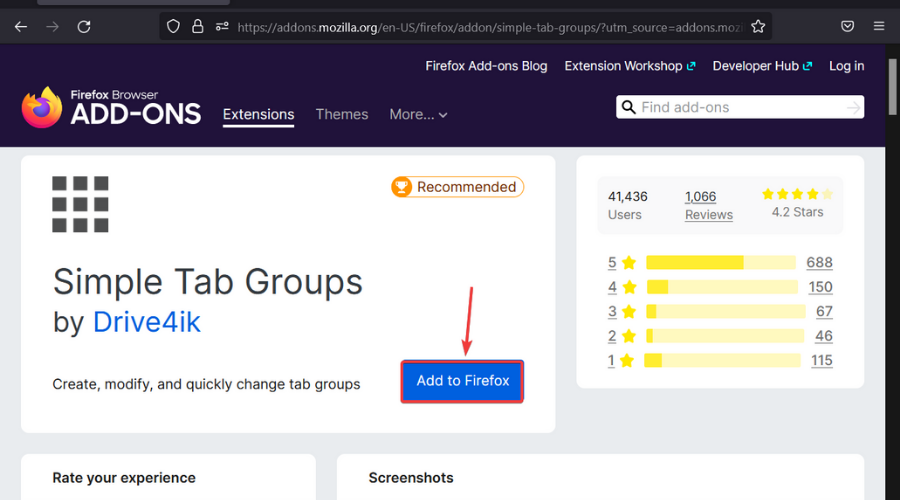Open the Save to Pocket icon
Screen dimensions: 900x500
coord(847,26)
